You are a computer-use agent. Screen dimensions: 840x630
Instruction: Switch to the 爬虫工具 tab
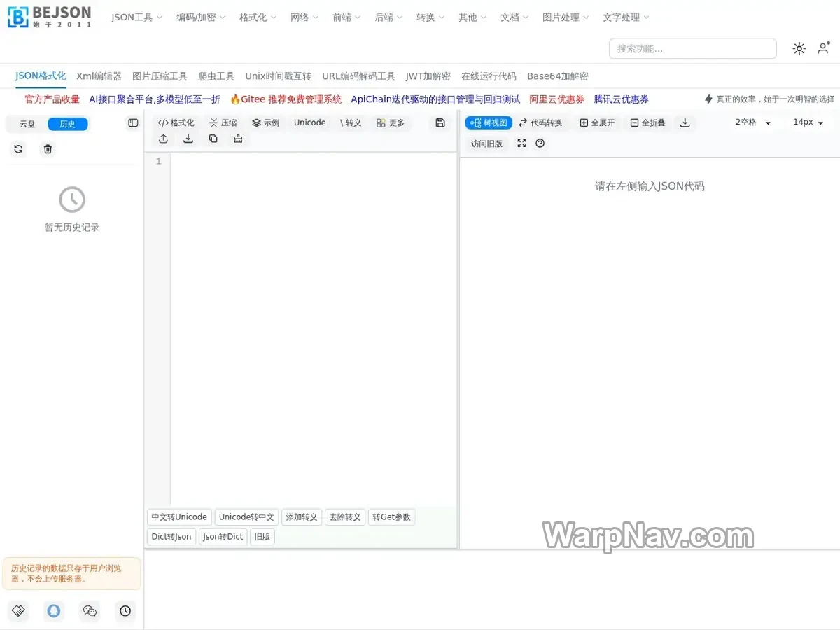point(216,76)
